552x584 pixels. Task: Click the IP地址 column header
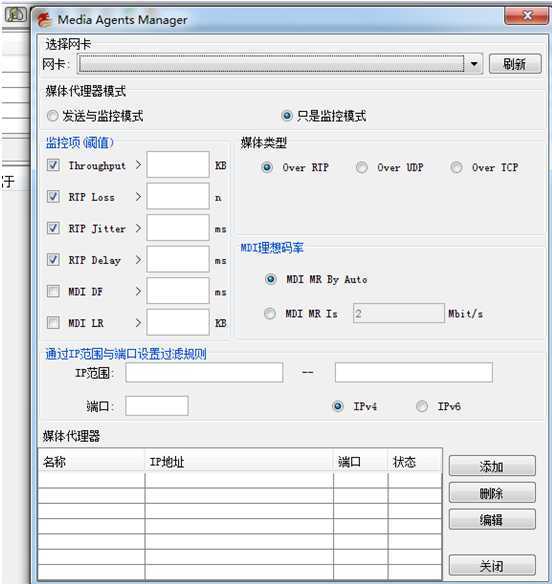click(239, 462)
